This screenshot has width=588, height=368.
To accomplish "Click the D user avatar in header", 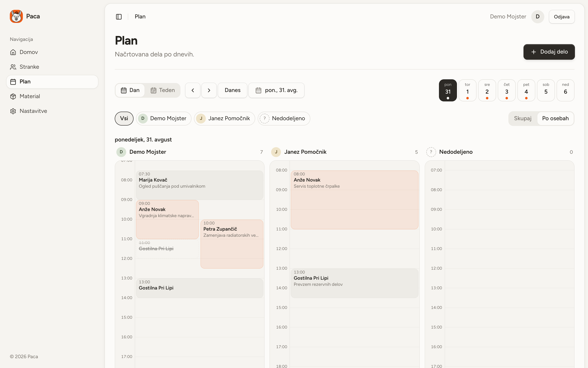I will tap(537, 17).
